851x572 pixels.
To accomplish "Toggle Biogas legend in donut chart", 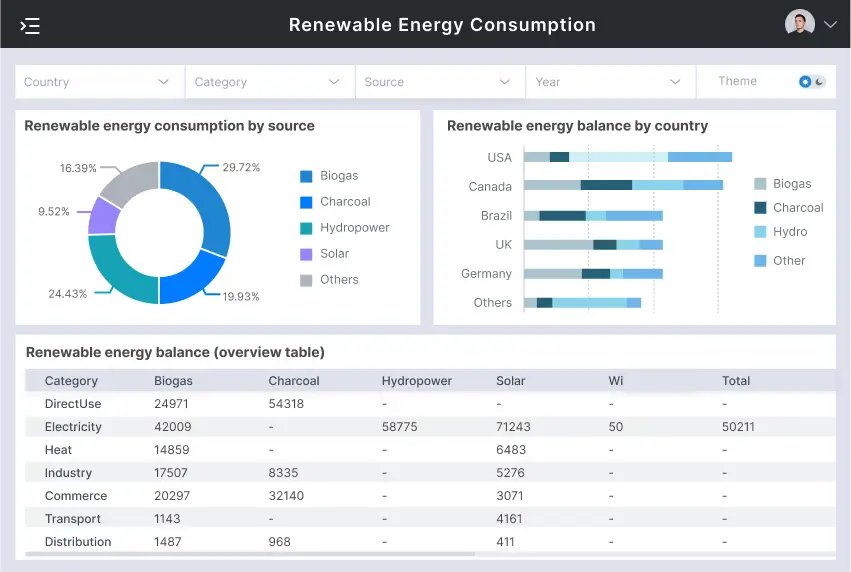I will pos(306,176).
